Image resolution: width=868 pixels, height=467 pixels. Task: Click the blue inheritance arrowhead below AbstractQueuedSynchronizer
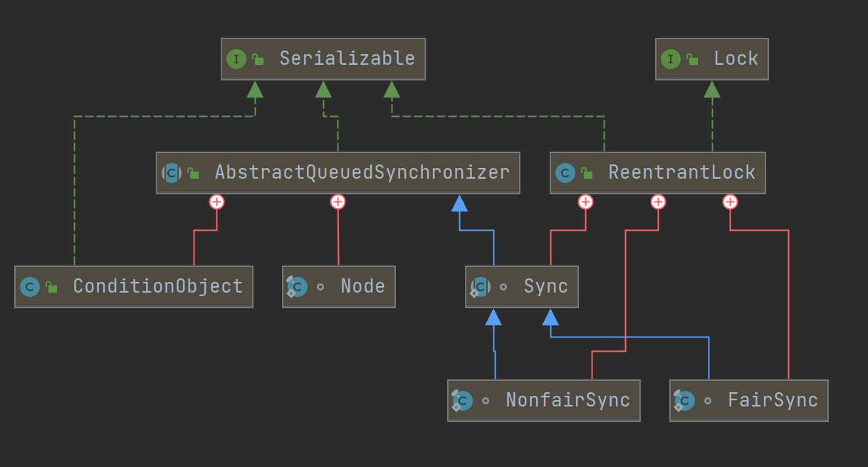coord(460,204)
